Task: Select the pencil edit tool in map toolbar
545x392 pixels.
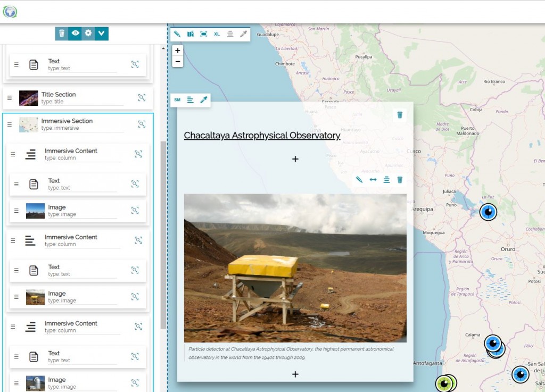Action: click(x=177, y=34)
